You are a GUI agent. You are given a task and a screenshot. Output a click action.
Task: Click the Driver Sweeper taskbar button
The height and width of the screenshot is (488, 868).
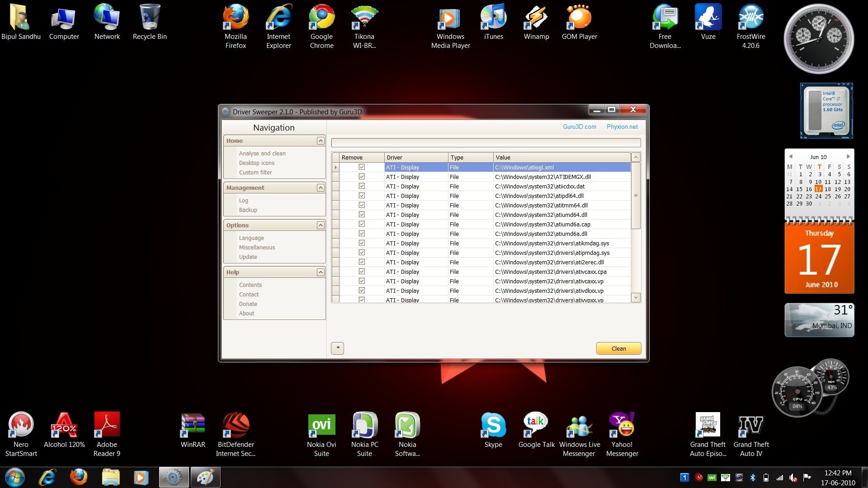coord(174,478)
